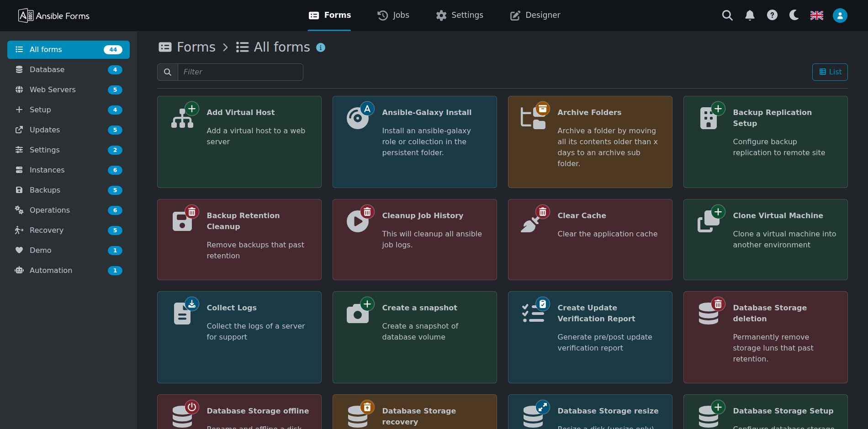Viewport: 868px width, 429px height.
Task: Open the user profile avatar menu
Action: pyautogui.click(x=840, y=16)
